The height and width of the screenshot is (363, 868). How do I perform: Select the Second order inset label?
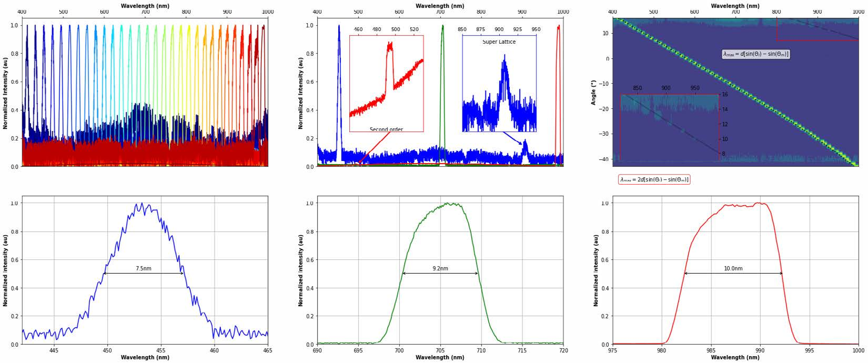[x=386, y=130]
